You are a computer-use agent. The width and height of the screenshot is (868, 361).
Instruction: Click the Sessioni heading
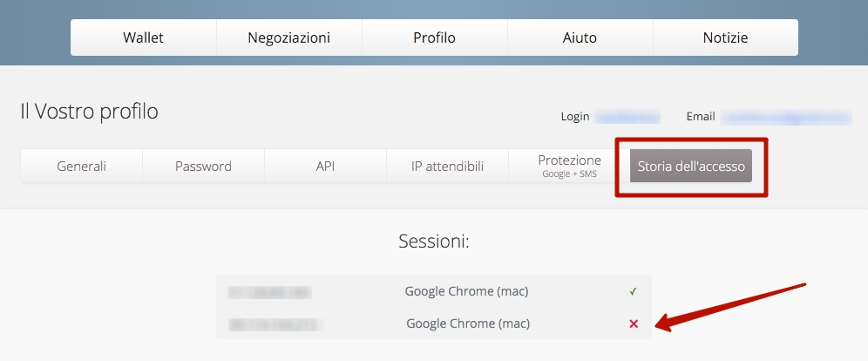coord(434,242)
